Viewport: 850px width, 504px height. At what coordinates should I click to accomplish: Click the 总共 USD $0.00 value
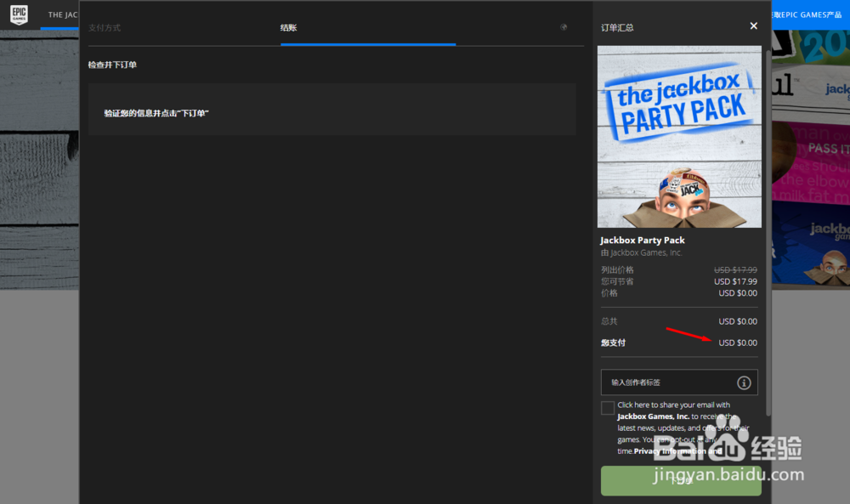click(738, 321)
